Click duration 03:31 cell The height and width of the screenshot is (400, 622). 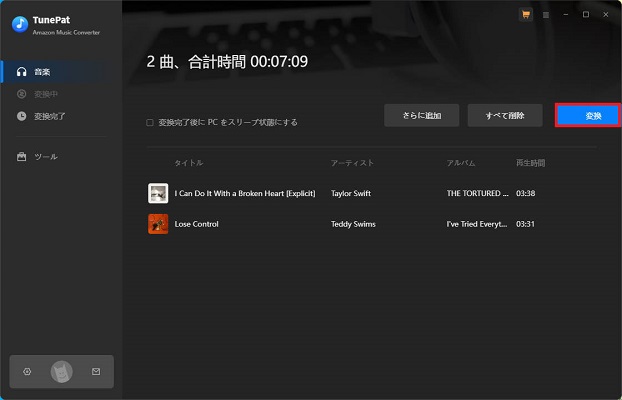point(525,224)
